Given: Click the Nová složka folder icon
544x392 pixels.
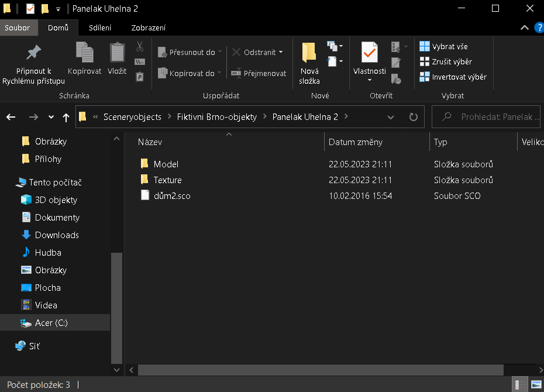Looking at the screenshot, I should tap(309, 53).
